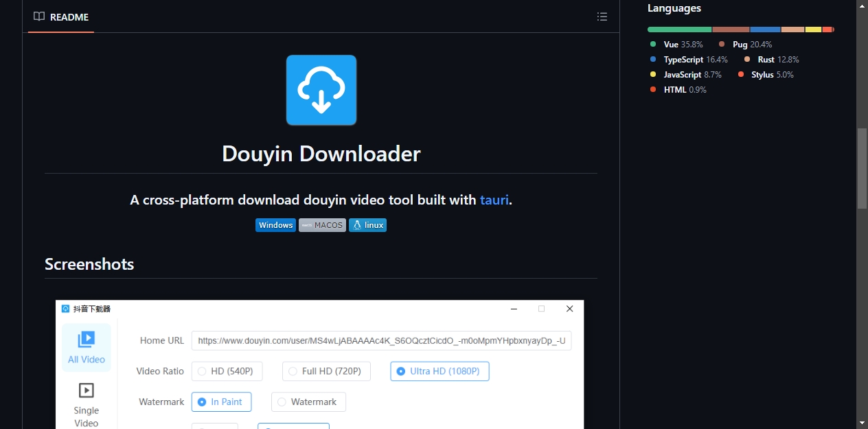Select the Ultra HD (1080P) radio option
The width and height of the screenshot is (868, 429).
(x=439, y=371)
